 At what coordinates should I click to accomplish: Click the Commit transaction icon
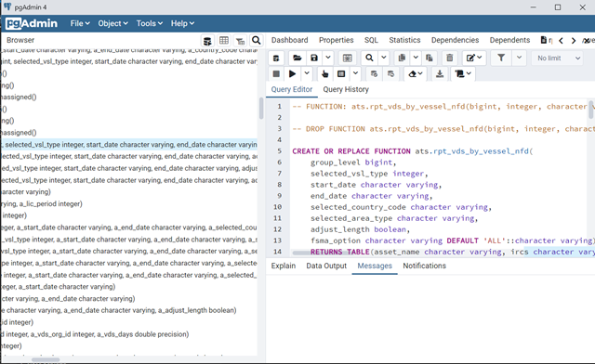pos(374,74)
